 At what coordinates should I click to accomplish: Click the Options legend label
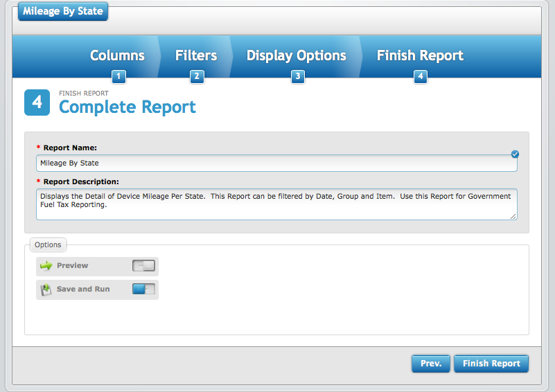coord(48,244)
